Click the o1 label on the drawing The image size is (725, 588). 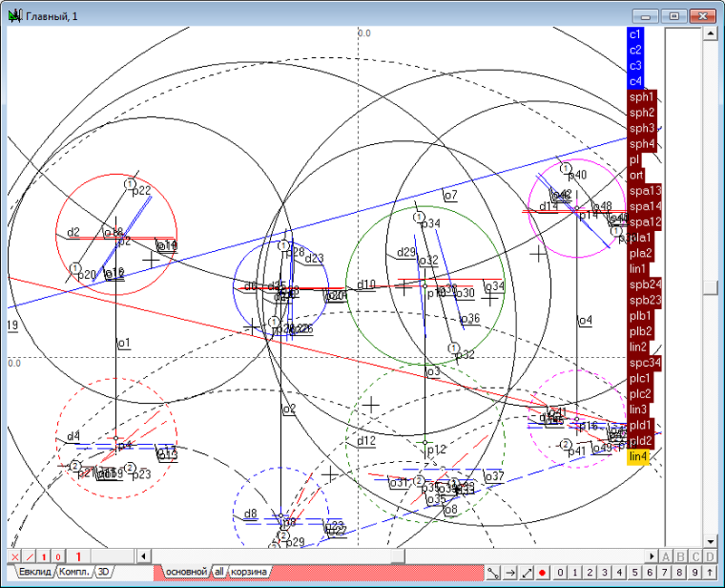[123, 343]
